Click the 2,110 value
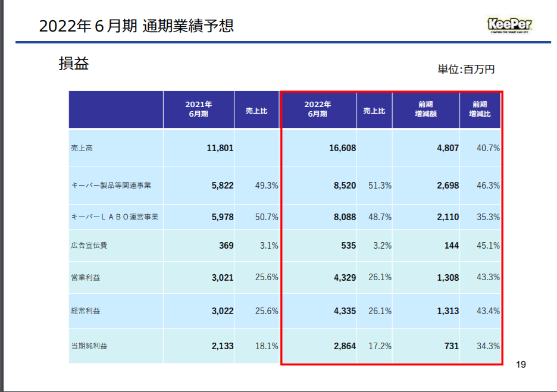Screen dimensions: 557x392 point(448,217)
